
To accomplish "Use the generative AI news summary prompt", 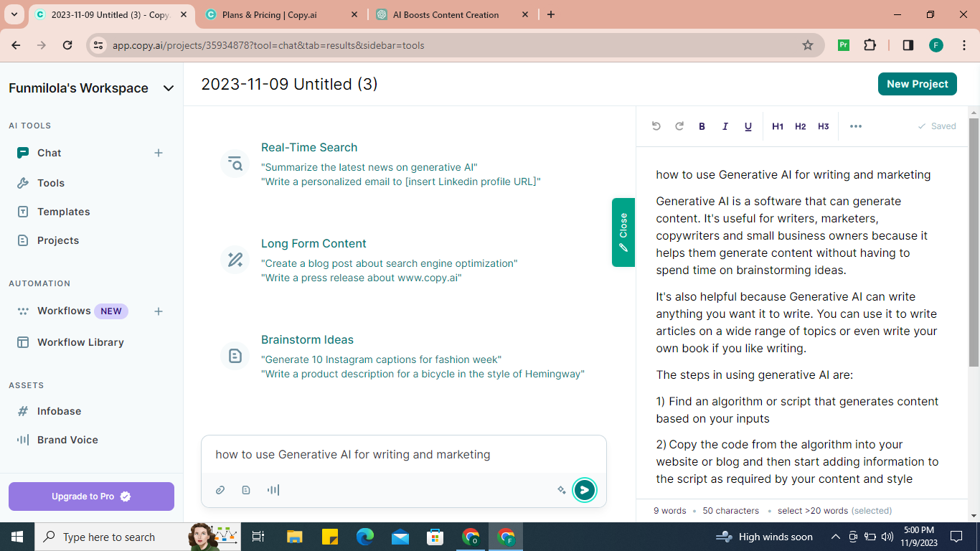I will [369, 167].
